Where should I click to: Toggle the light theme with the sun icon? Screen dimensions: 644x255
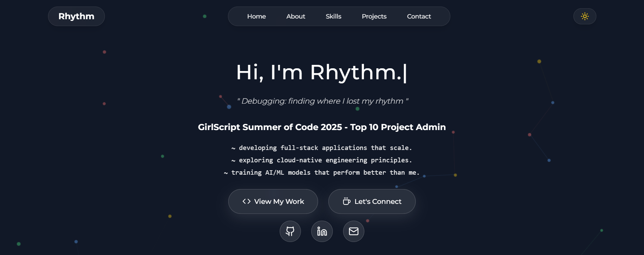(584, 16)
